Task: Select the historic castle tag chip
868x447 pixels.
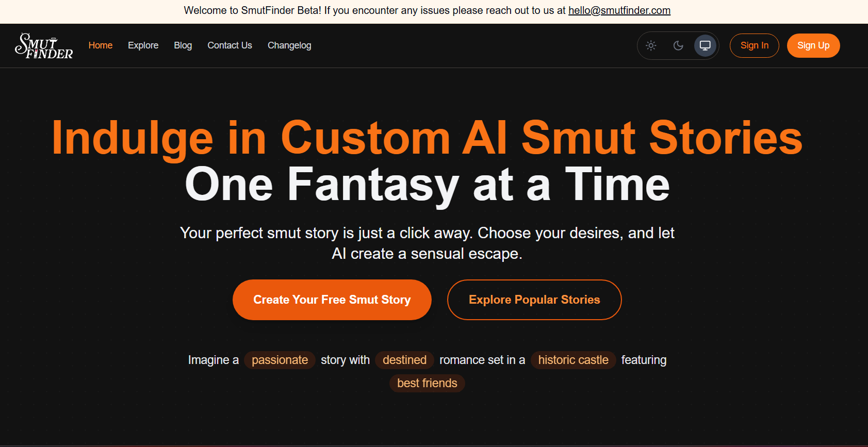Action: 573,360
